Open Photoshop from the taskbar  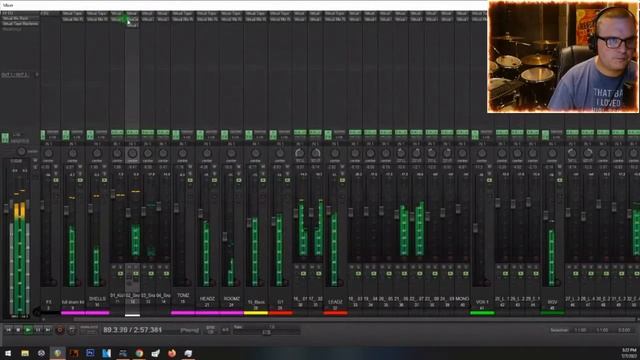click(90, 353)
